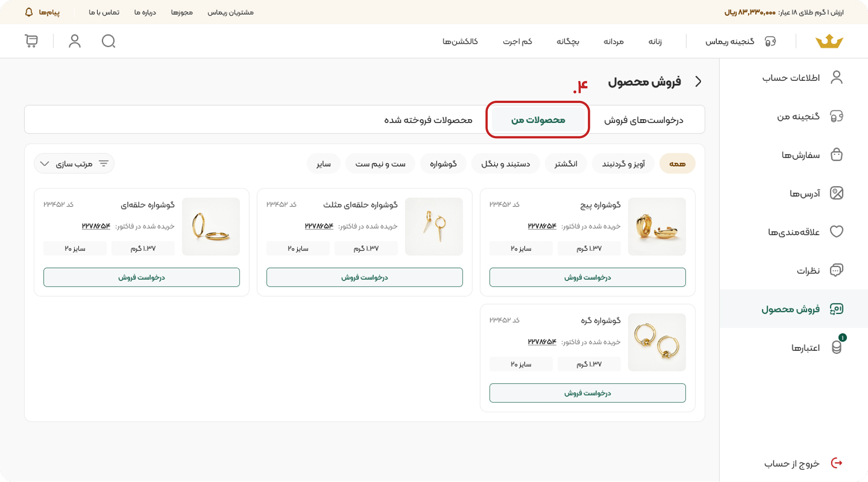This screenshot has width=868, height=482.
Task: Open the زنانه menu
Action: click(655, 41)
